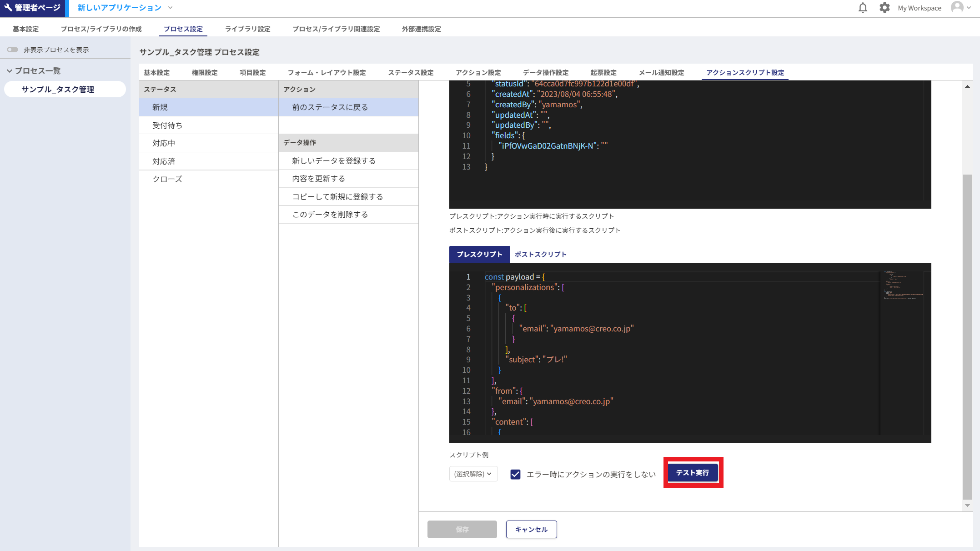Switch to 権限設定 sub-tab
Image resolution: width=980 pixels, height=551 pixels.
[205, 72]
